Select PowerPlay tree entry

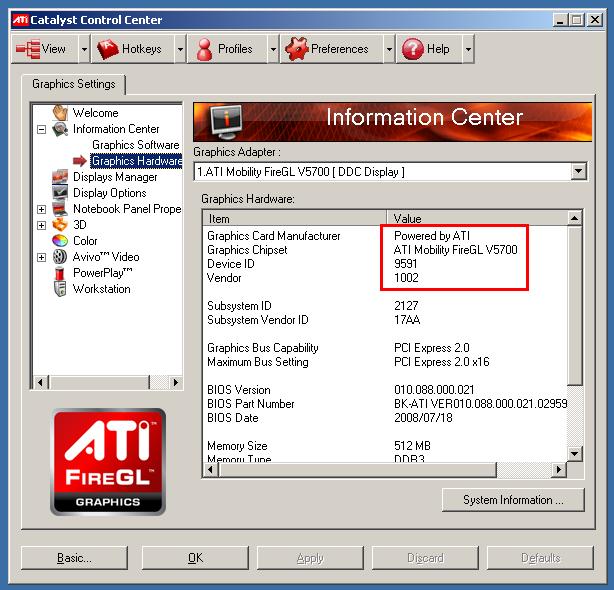click(x=103, y=273)
